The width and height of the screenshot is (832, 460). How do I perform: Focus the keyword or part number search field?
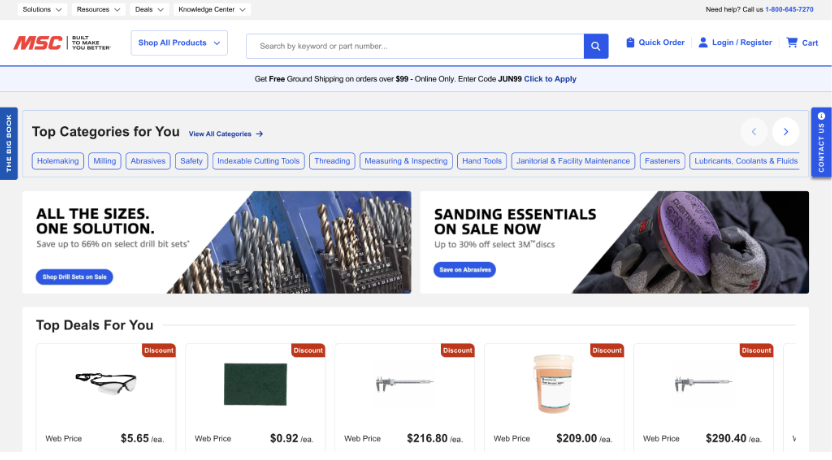click(415, 46)
